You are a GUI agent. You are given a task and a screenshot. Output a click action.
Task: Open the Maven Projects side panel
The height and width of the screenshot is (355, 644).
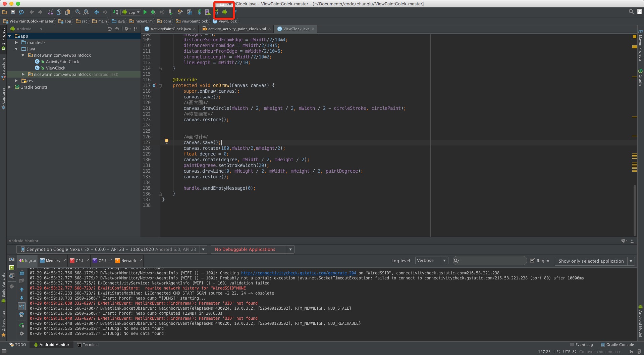tap(640, 46)
